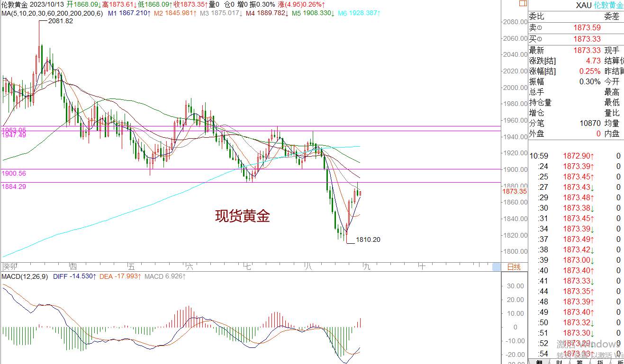
Task: Click the 日线 period button
Action: click(x=514, y=267)
